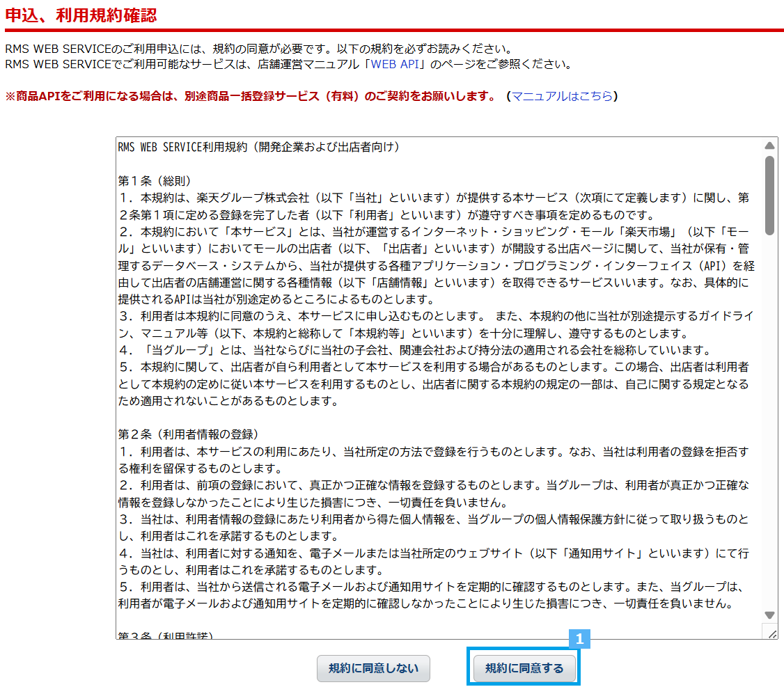Image resolution: width=784 pixels, height=687 pixels.
Task: Open the WEB API manual link
Action: [x=395, y=64]
